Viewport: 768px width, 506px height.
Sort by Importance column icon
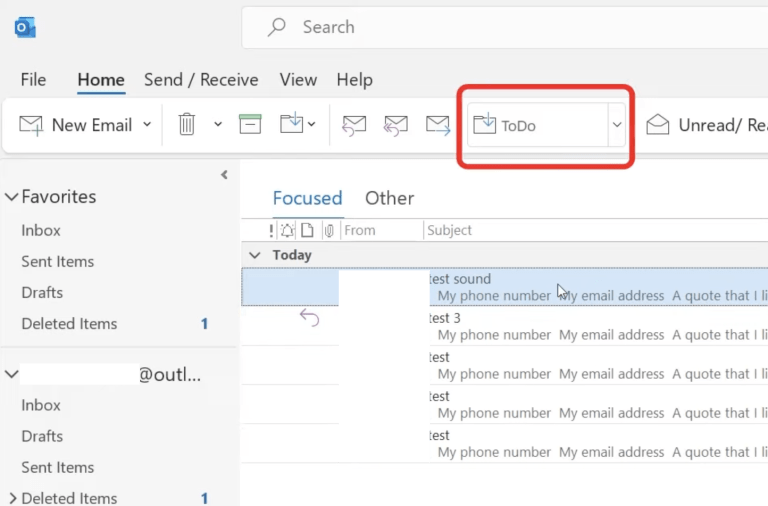pyautogui.click(x=271, y=230)
